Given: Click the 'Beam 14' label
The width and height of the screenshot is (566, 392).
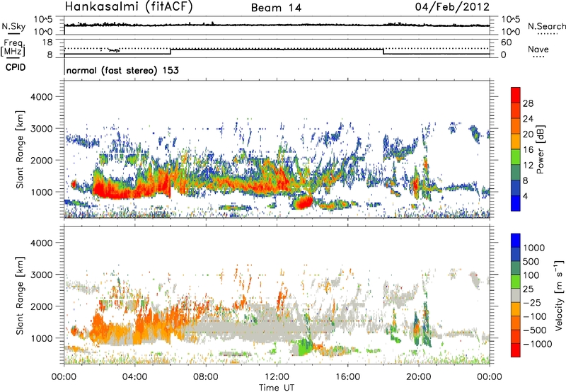Looking at the screenshot, I should tap(276, 8).
